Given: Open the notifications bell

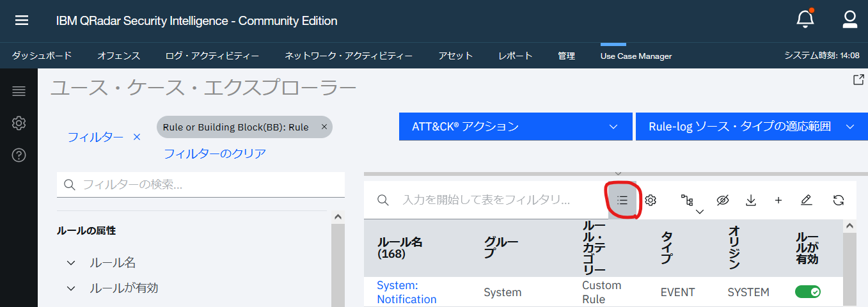Looking at the screenshot, I should [x=805, y=19].
